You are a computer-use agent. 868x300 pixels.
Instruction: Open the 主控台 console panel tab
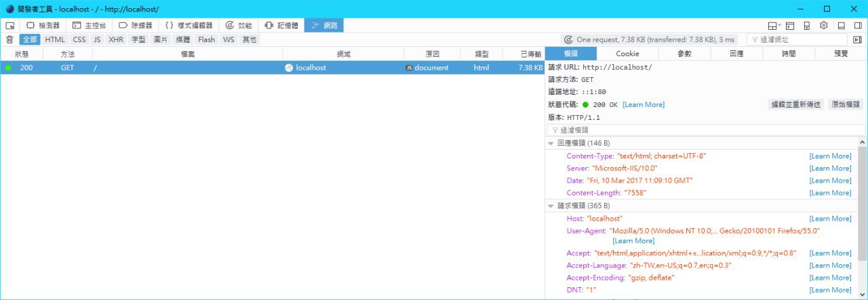[x=90, y=25]
